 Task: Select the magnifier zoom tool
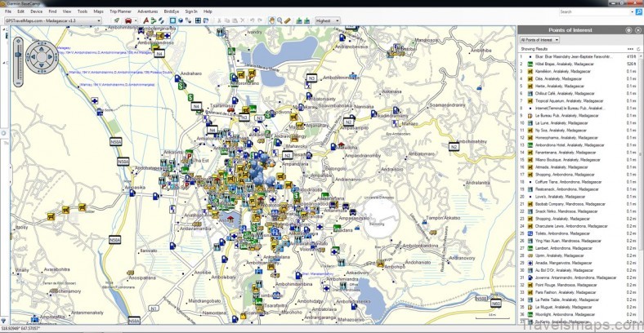[x=280, y=20]
